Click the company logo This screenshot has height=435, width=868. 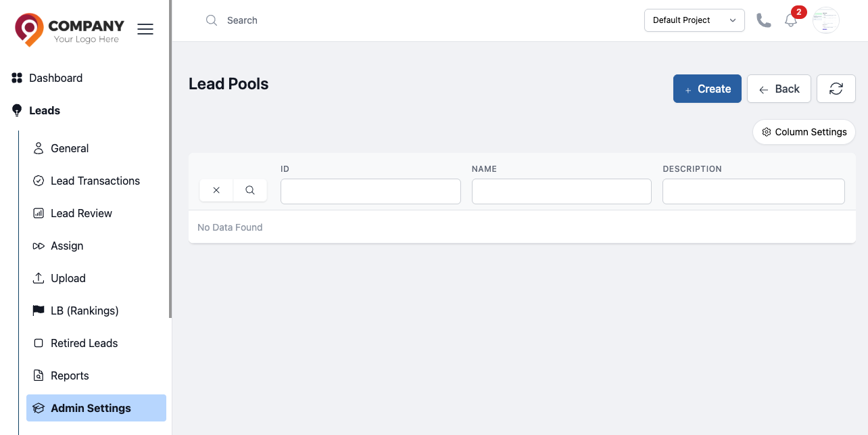pos(70,30)
